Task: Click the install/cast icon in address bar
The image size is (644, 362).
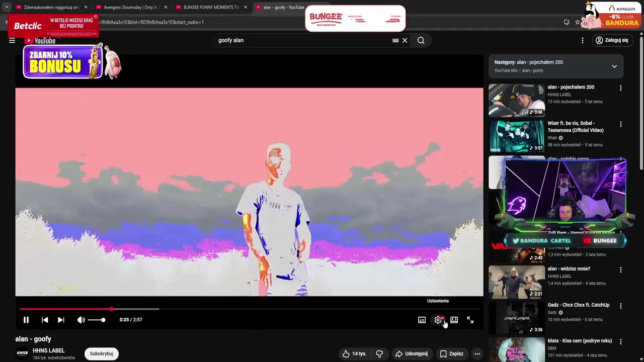Action: coord(567,22)
